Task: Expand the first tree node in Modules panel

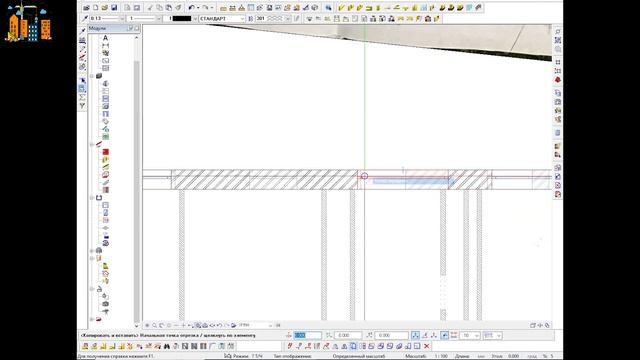Action: (92, 76)
